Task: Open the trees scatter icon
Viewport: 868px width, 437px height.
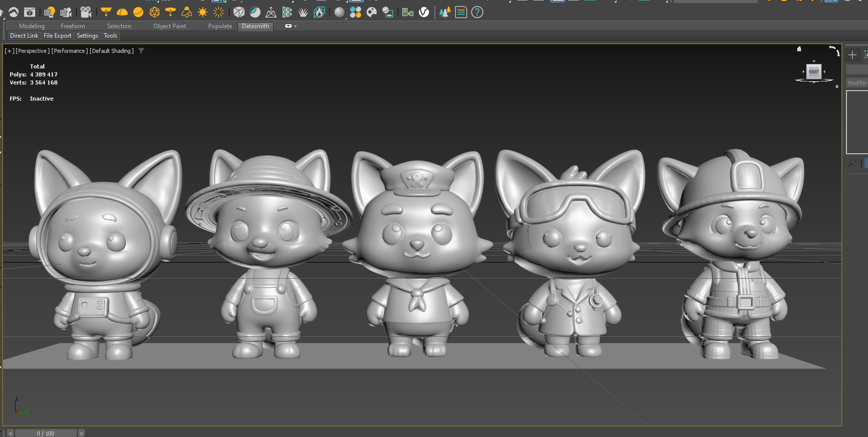Action: (x=445, y=12)
